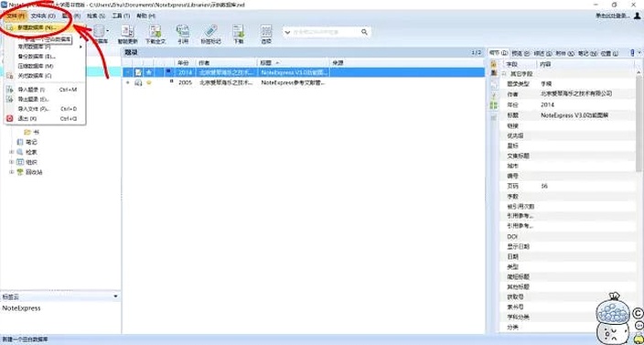Click inside the toolbar search input field

click(325, 32)
